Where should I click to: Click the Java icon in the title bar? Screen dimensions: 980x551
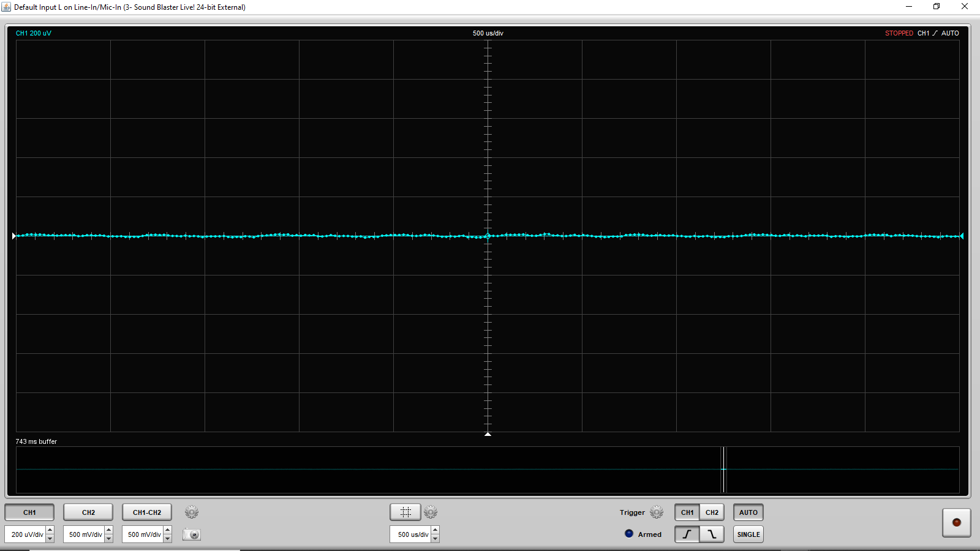click(6, 7)
